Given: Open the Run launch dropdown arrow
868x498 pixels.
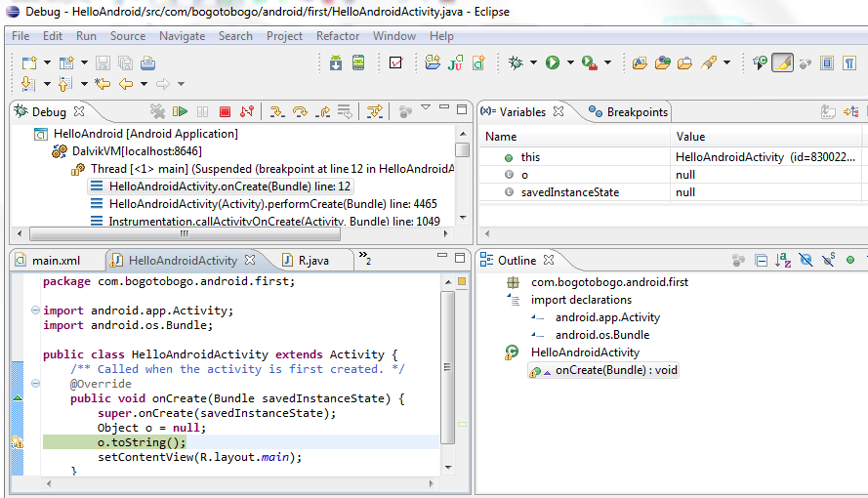Looking at the screenshot, I should click(571, 62).
